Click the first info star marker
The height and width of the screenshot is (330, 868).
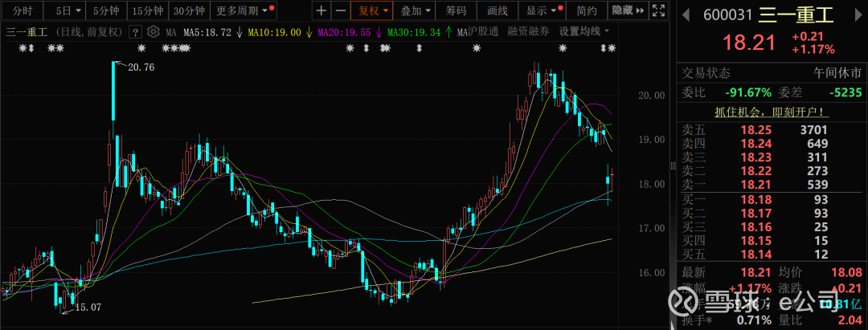[23, 49]
